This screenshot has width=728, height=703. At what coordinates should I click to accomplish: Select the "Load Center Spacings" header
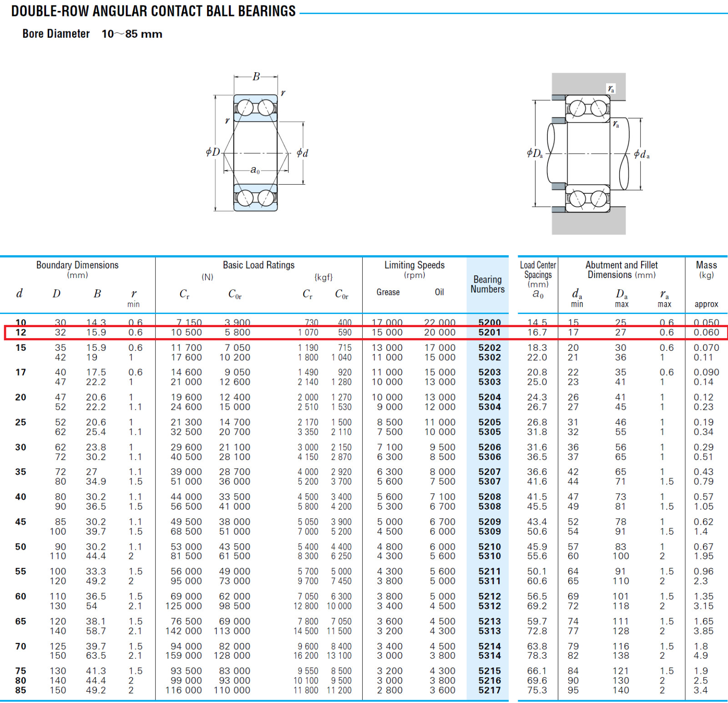coord(538,270)
